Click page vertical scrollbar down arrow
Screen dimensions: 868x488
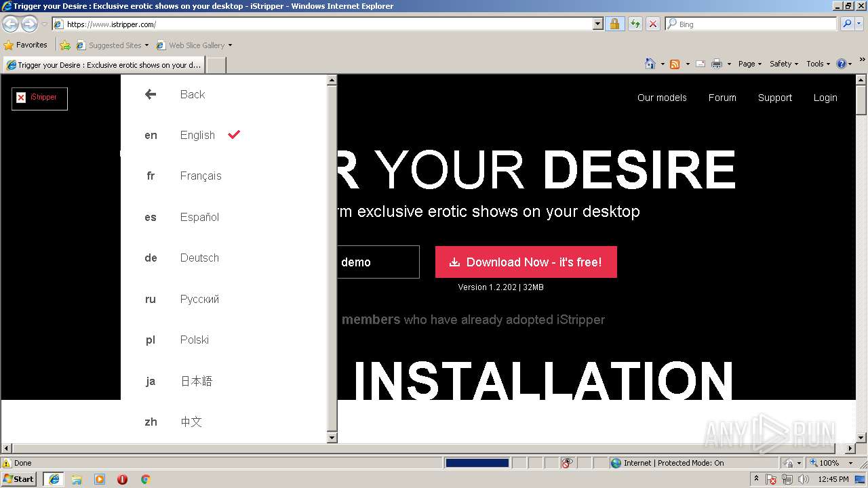861,438
